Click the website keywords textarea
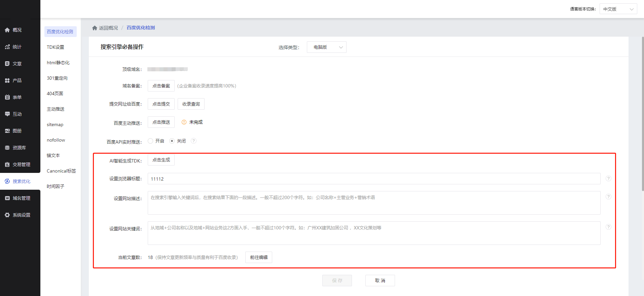This screenshot has width=644, height=296. 374,233
